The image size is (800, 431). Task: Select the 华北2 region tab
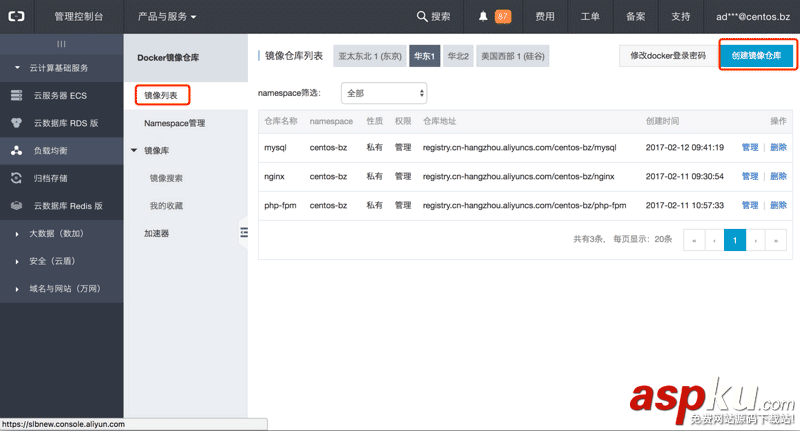[x=458, y=56]
